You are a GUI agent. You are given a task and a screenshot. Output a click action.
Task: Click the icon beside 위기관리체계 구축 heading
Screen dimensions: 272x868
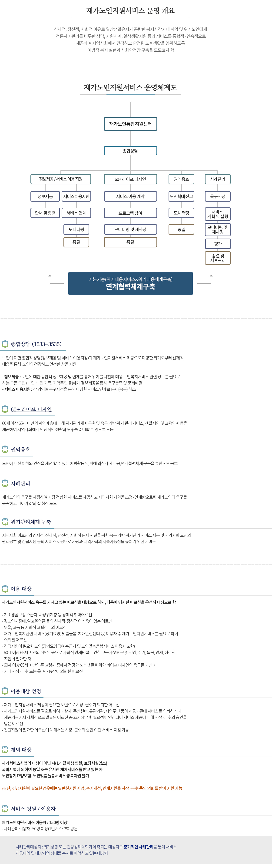coord(5,522)
